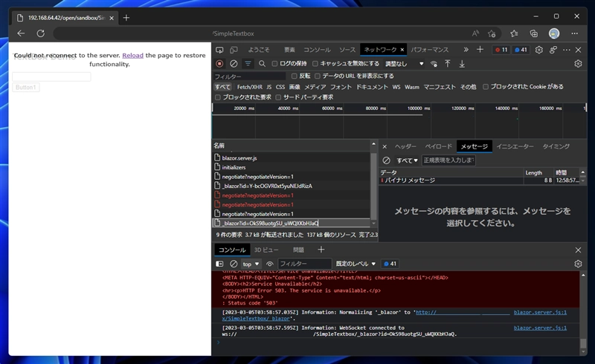Add a new DevTools tool tab
Image resolution: width=595 pixels, height=364 pixels.
[480, 50]
